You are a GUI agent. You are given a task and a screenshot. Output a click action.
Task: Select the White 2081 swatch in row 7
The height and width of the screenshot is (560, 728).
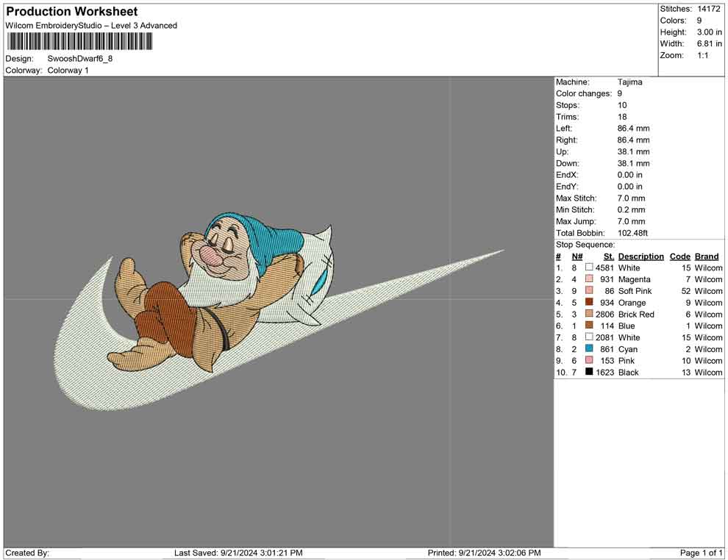(x=589, y=337)
